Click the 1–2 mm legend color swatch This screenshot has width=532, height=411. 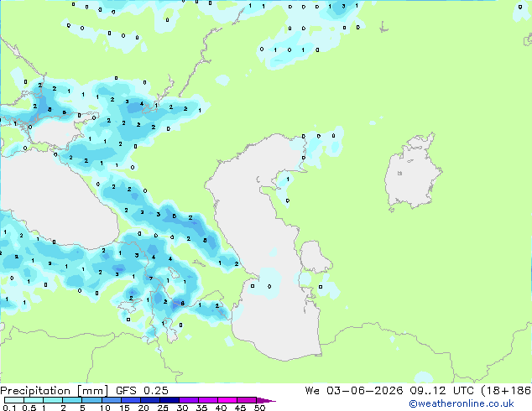(x=53, y=400)
